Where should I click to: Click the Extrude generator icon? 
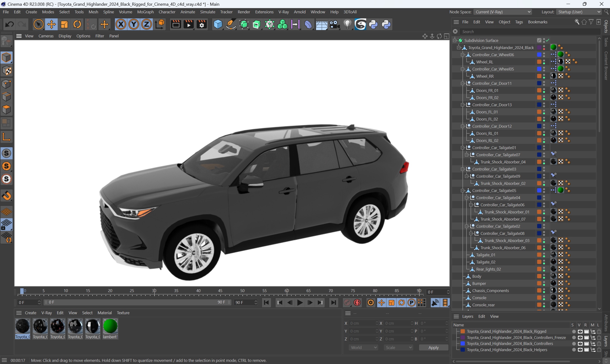(257, 24)
